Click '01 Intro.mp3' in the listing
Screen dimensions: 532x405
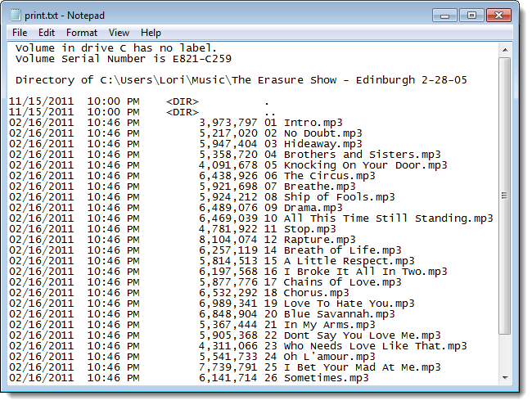[x=304, y=123]
